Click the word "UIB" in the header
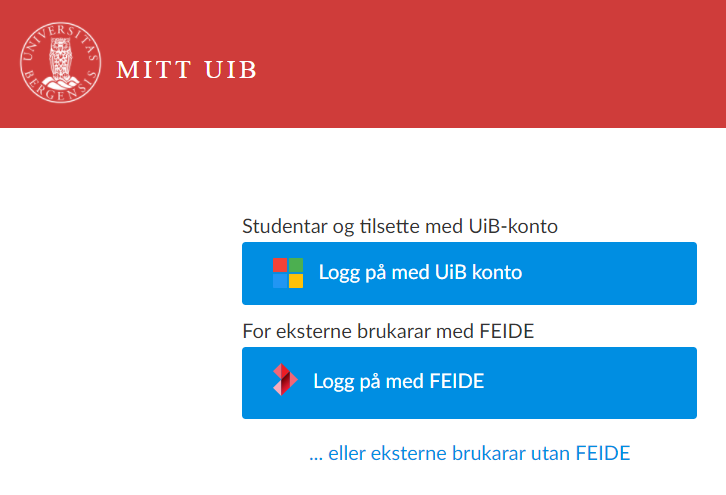This screenshot has height=495, width=726. (231, 69)
